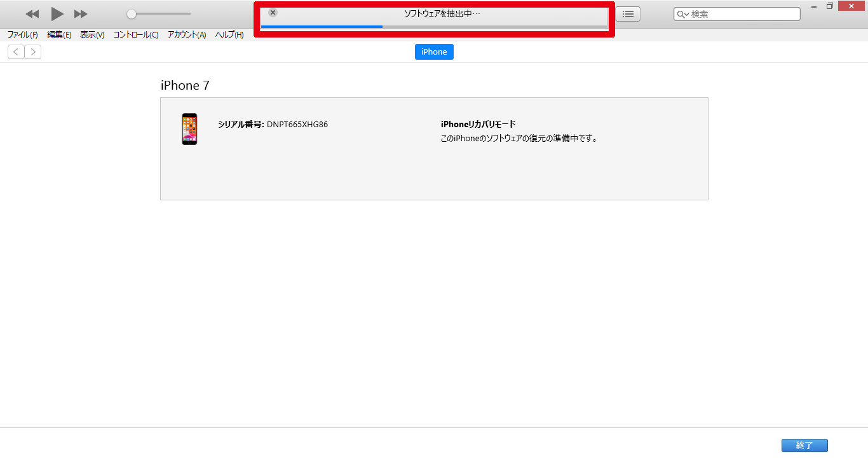This screenshot has height=463, width=868.
Task: Click the forward navigation arrow
Action: pyautogui.click(x=33, y=52)
